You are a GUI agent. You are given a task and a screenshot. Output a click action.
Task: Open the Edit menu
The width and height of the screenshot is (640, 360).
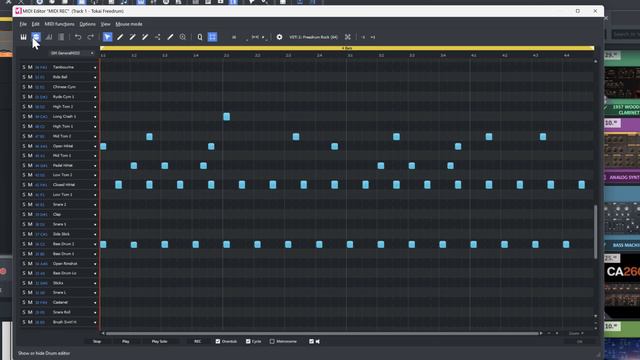click(x=36, y=24)
